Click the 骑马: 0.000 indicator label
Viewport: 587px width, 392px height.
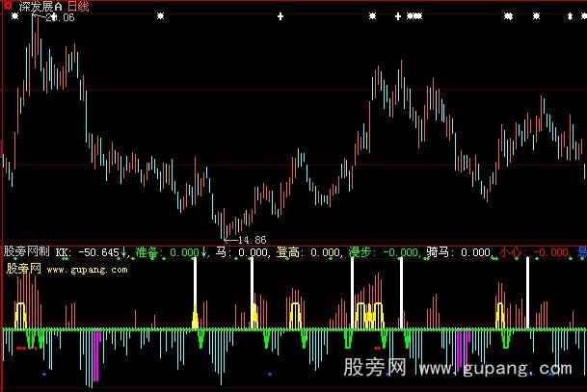pyautogui.click(x=459, y=252)
